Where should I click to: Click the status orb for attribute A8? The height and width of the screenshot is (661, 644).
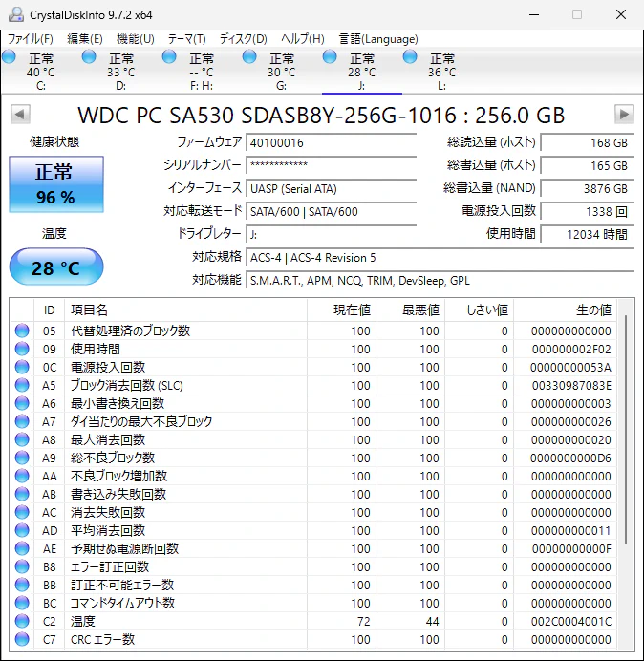tap(22, 439)
